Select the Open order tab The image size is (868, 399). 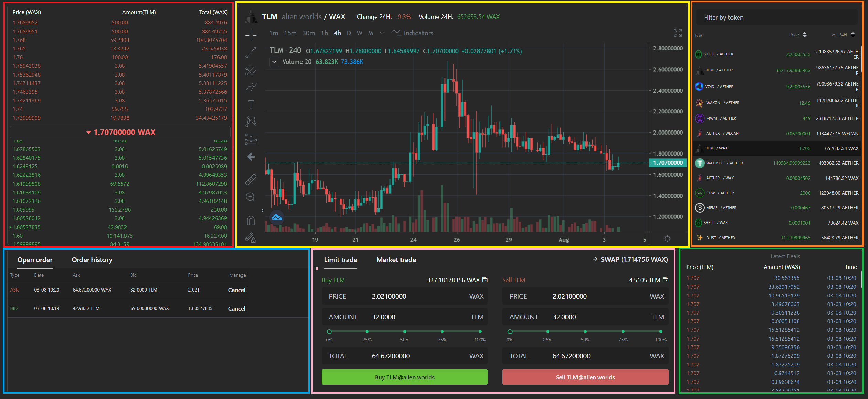pyautogui.click(x=35, y=260)
